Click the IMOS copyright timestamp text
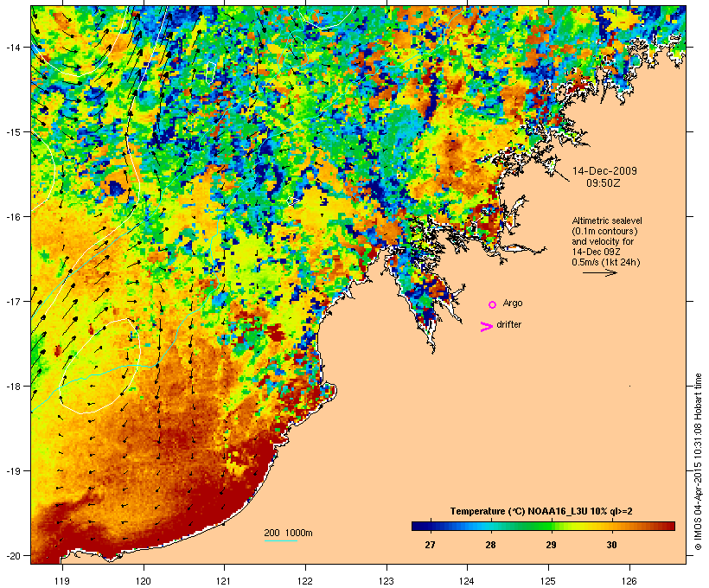This screenshot has height=588, width=709. pos(698,462)
